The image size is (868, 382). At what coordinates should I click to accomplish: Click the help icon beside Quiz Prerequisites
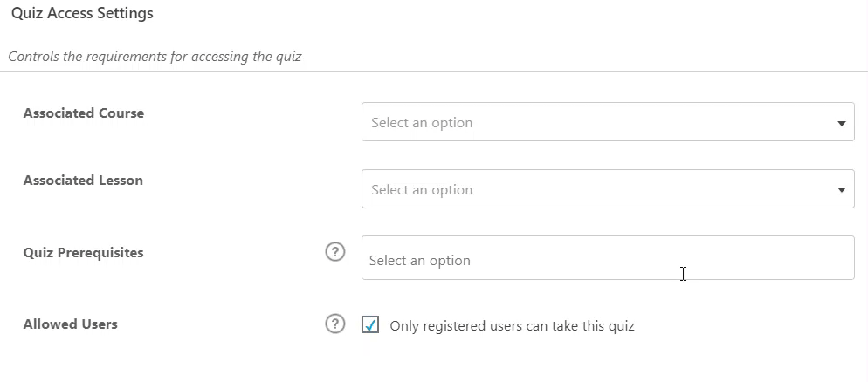(x=335, y=252)
